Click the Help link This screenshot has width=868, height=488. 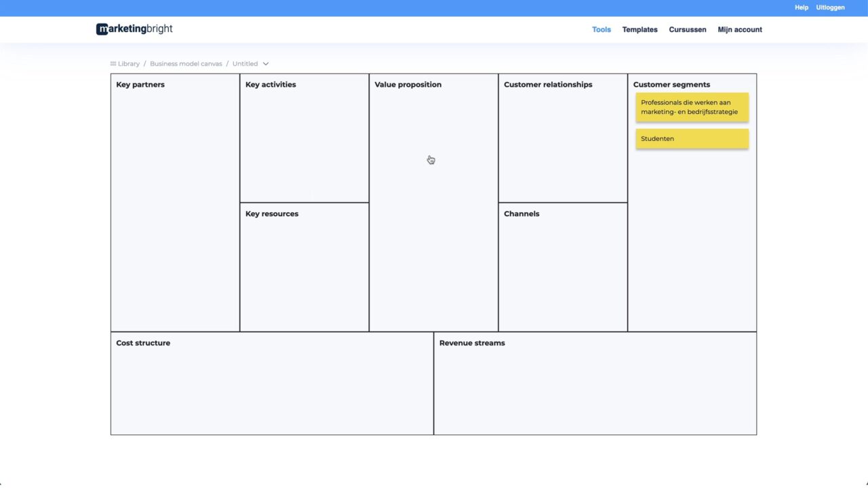pos(801,7)
